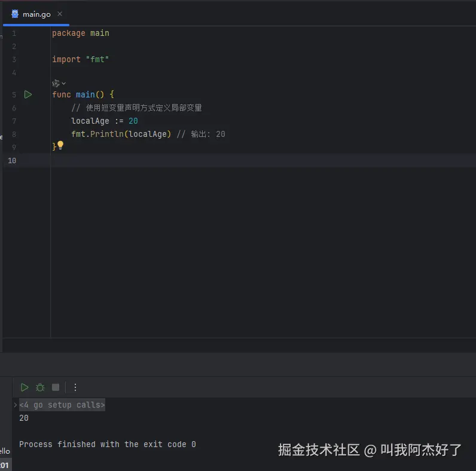The height and width of the screenshot is (471, 476).
Task: Click the localAge := 20 assignment
Action: [105, 121]
